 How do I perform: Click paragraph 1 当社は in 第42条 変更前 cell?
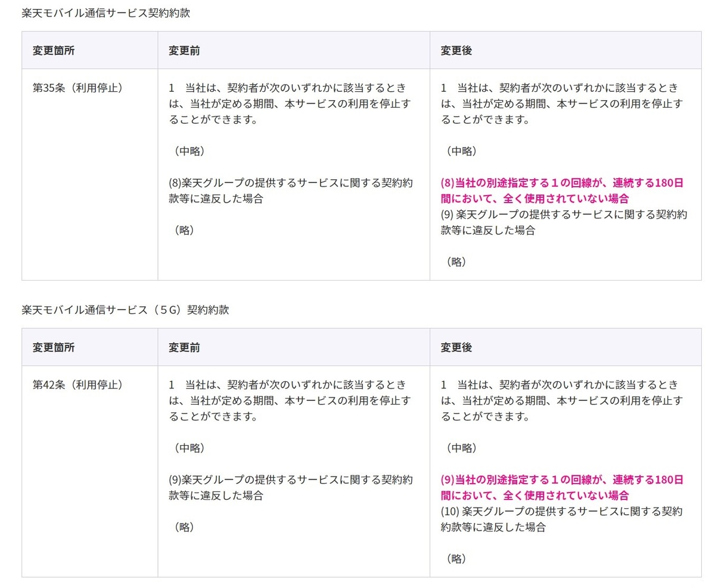(290, 400)
